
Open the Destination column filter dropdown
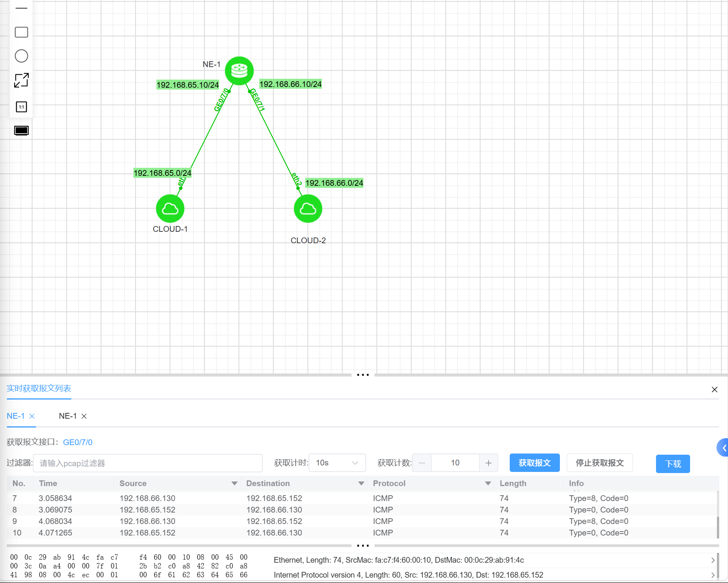[x=361, y=483]
